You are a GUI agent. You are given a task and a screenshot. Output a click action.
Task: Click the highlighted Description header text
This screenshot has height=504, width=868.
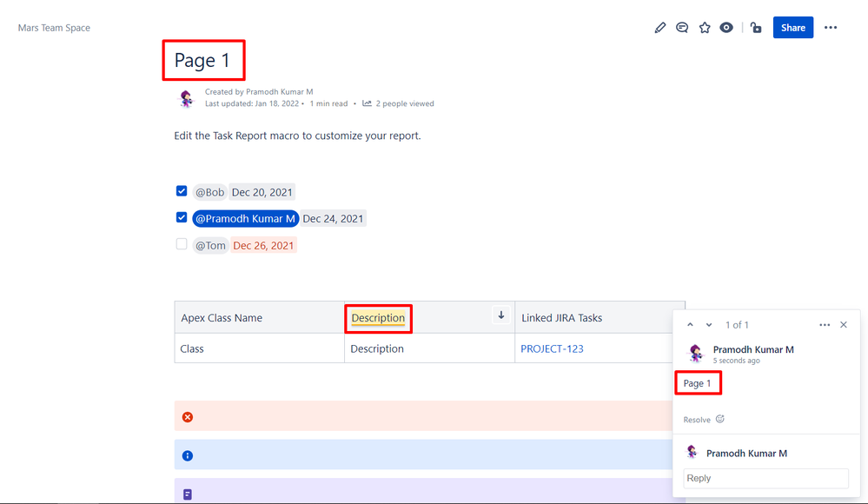pyautogui.click(x=378, y=318)
